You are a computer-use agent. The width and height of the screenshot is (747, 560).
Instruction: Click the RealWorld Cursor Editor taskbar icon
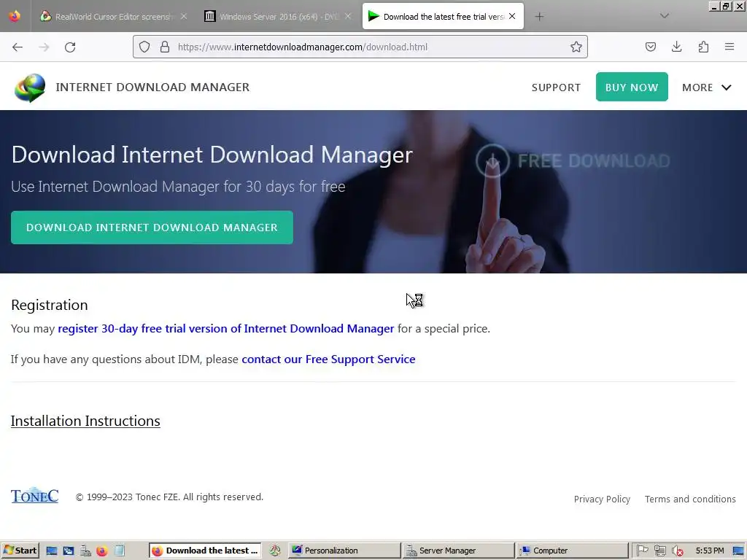coord(275,551)
